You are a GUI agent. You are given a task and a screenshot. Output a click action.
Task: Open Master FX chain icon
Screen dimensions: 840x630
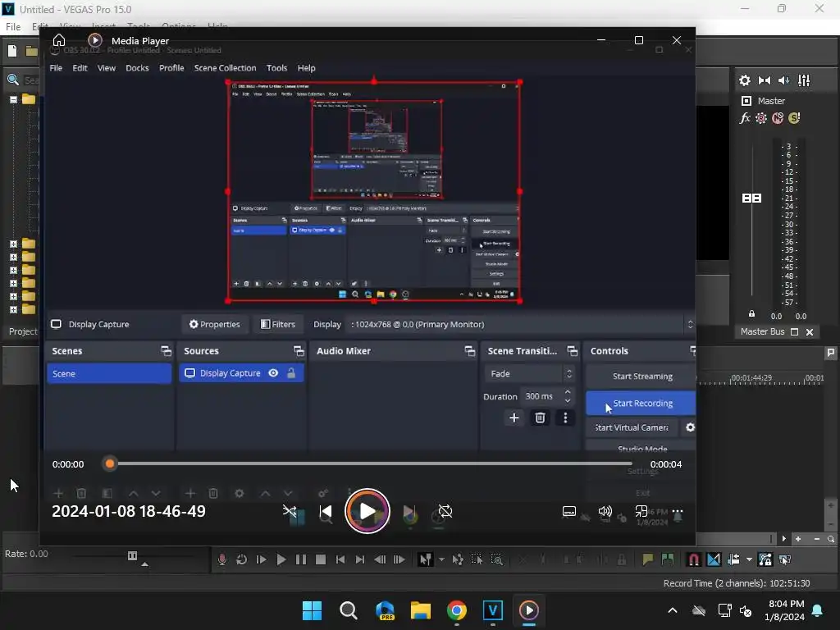(745, 118)
